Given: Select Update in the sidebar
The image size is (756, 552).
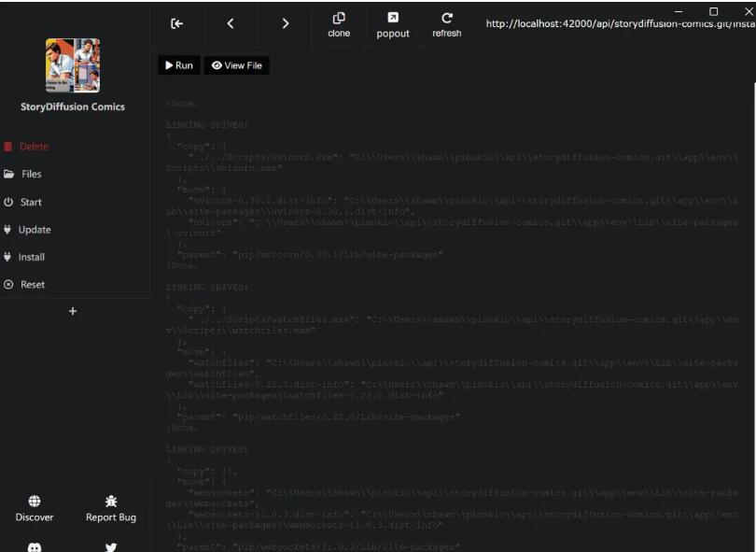Looking at the screenshot, I should click(35, 230).
